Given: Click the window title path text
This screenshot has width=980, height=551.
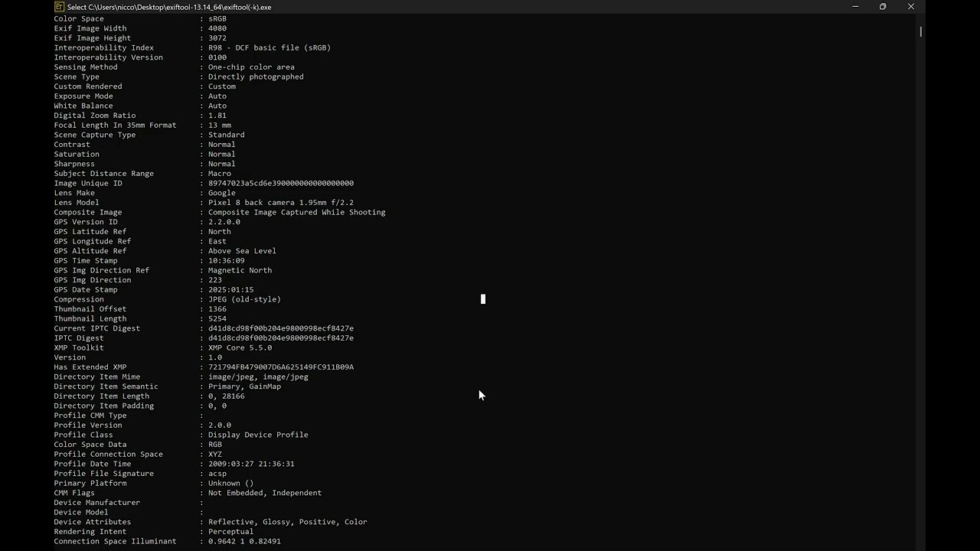Looking at the screenshot, I should click(169, 7).
